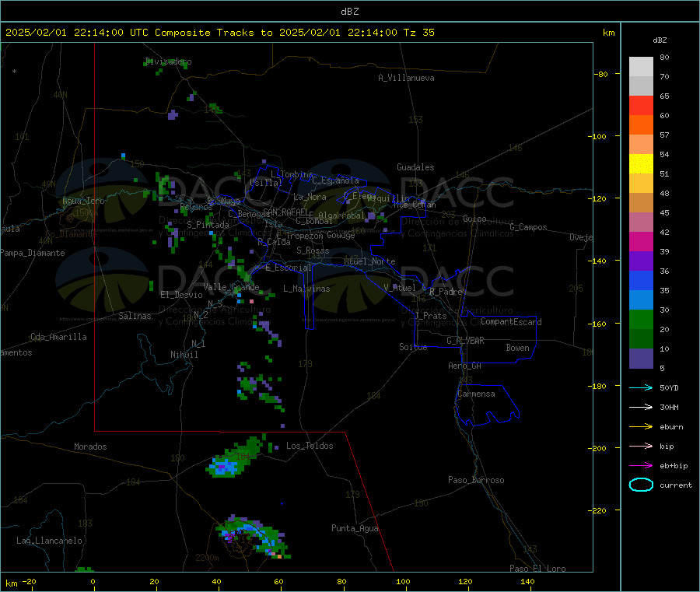The width and height of the screenshot is (700, 592).
Task: Click the A_Villanueva map label
Action: (406, 78)
